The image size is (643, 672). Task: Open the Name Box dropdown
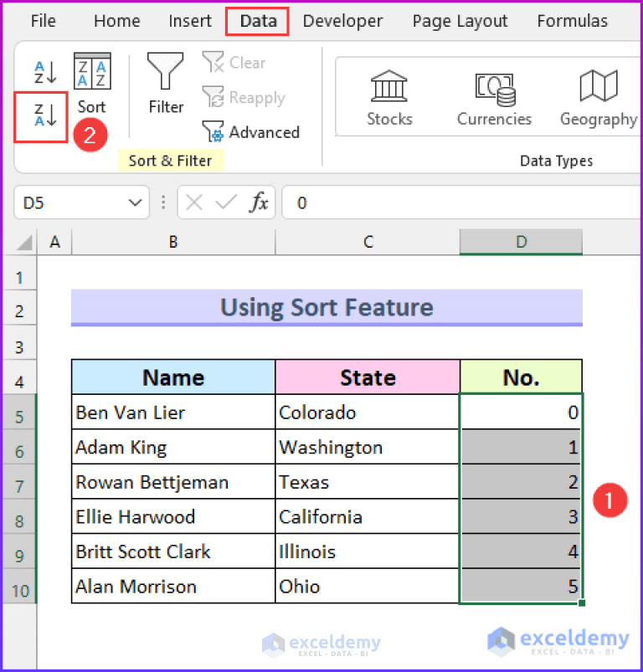tap(136, 203)
